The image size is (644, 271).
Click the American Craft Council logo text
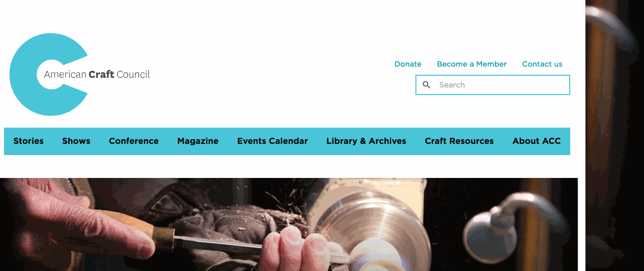coord(97,74)
